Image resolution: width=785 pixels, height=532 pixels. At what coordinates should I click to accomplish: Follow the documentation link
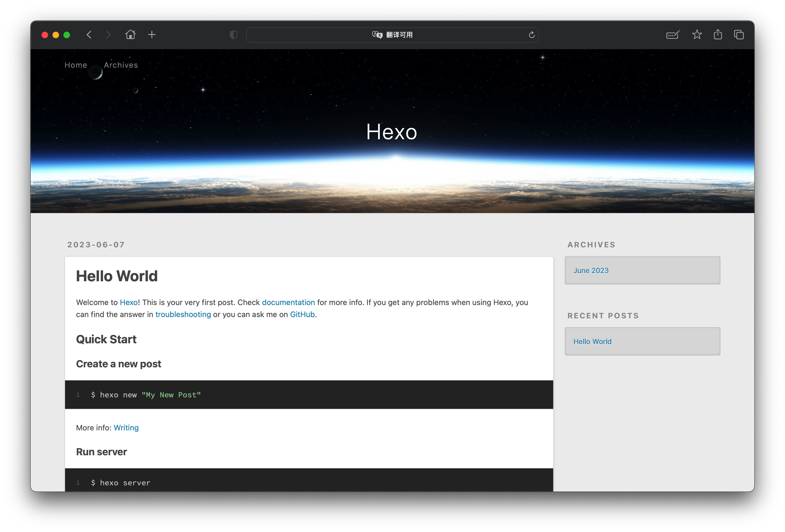288,302
